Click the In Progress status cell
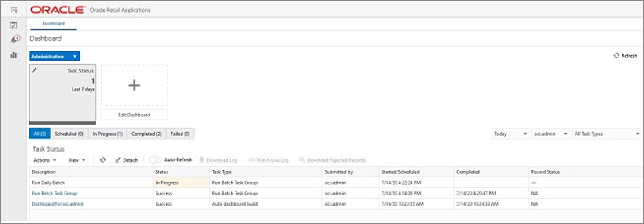Screen dimensions: 644x224 [x=181, y=183]
